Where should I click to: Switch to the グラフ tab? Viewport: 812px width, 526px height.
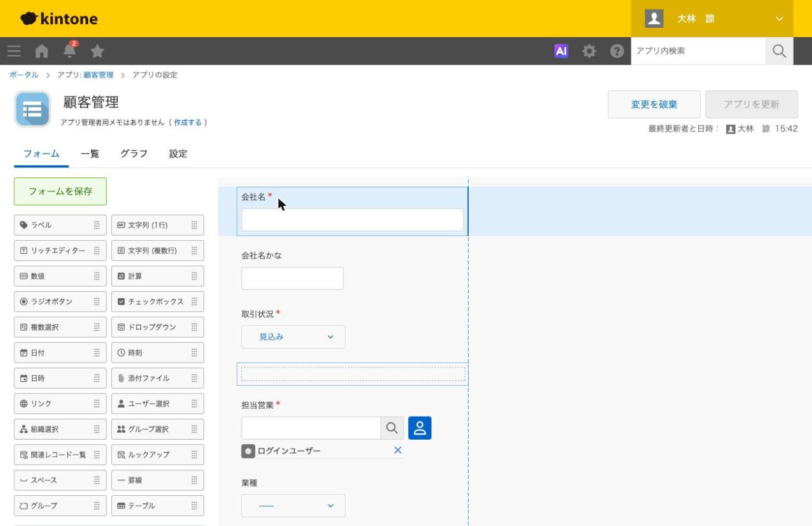134,154
